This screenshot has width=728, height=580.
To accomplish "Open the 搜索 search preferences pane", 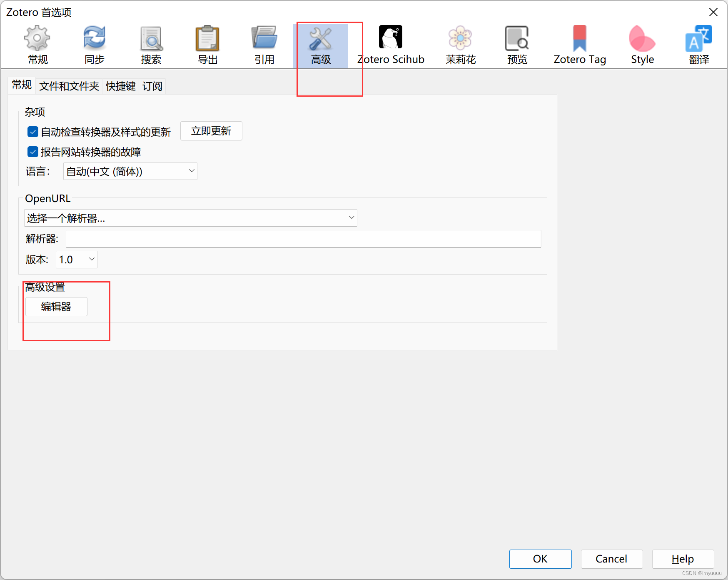I will coord(151,45).
